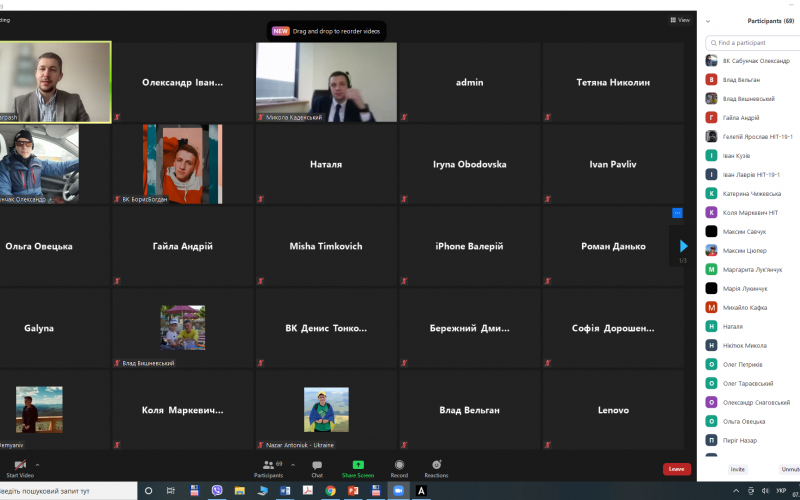Click the active speaker video tile with yellow border

(55, 82)
